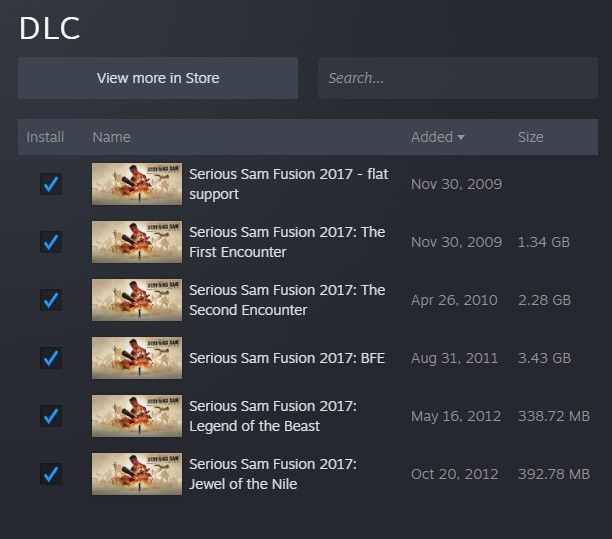Uncheck install for flat support DLC
The image size is (612, 539).
51,184
